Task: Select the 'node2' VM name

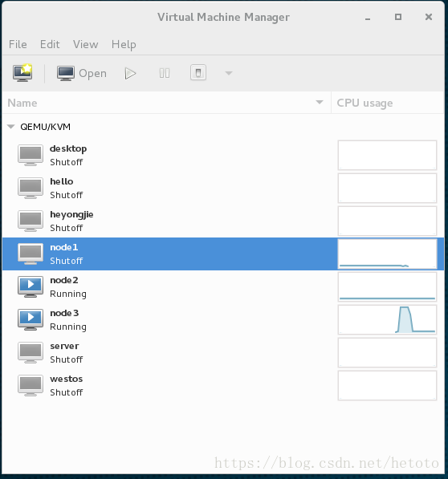Action: click(64, 280)
